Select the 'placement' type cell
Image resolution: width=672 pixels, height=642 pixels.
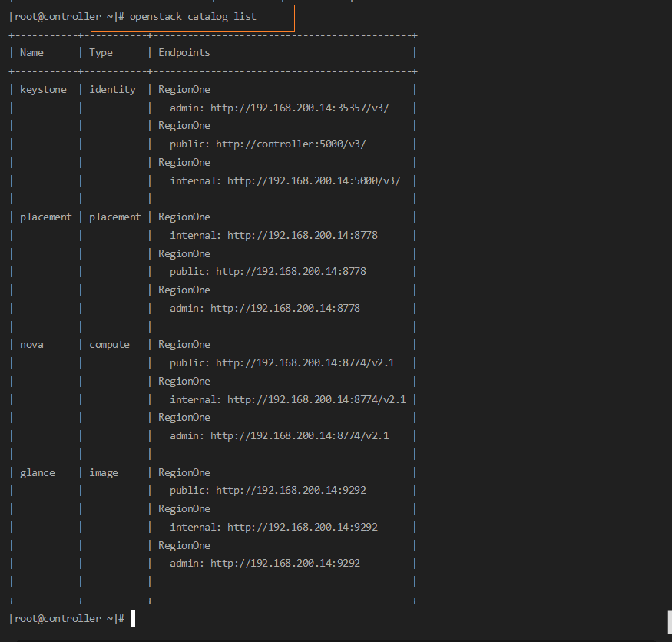coord(115,217)
